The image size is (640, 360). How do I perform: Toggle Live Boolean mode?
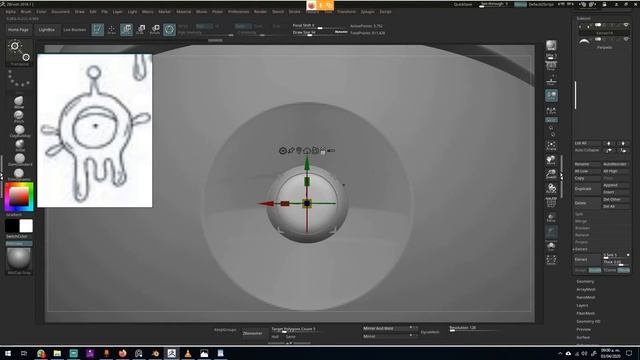tap(75, 30)
